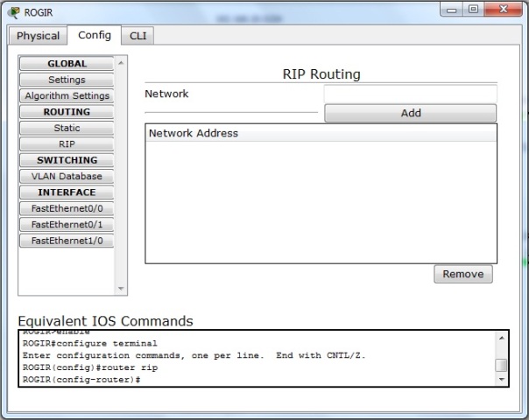Click the Packet Tracer icon in title bar

tap(13, 12)
